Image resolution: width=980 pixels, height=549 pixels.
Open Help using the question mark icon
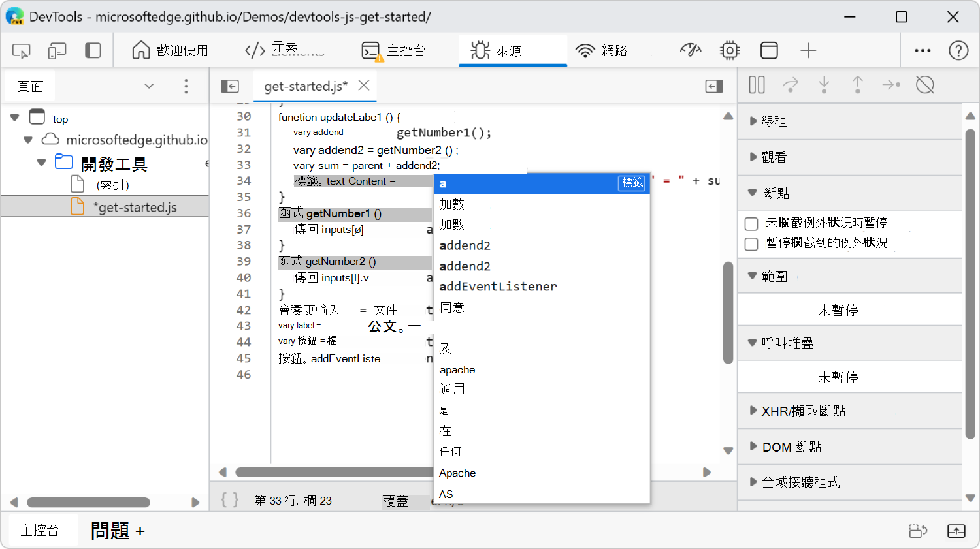tap(958, 50)
